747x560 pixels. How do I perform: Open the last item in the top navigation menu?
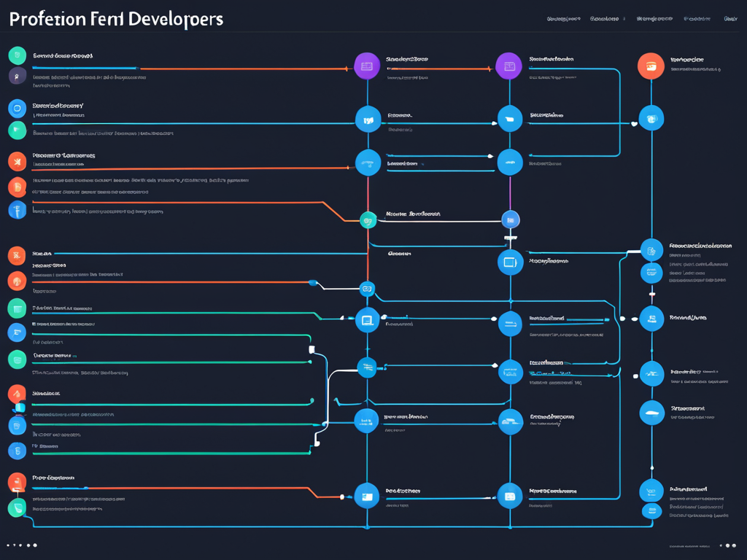[729, 20]
